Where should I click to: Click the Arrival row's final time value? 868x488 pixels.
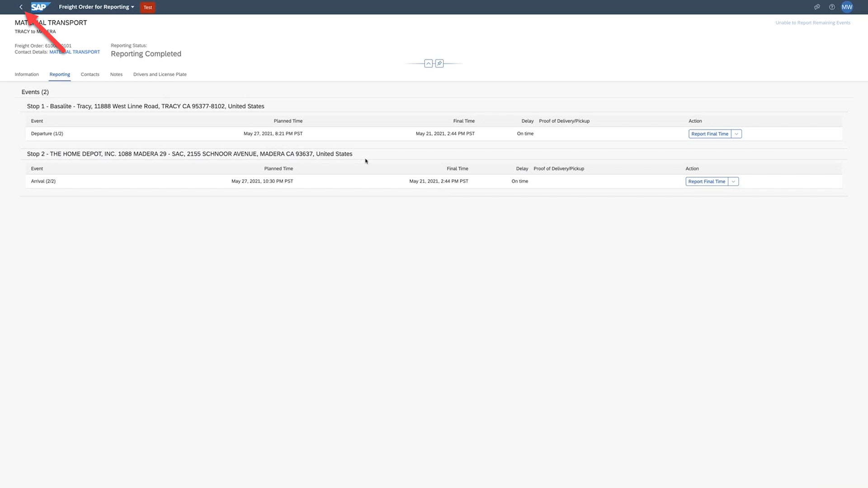click(x=439, y=181)
